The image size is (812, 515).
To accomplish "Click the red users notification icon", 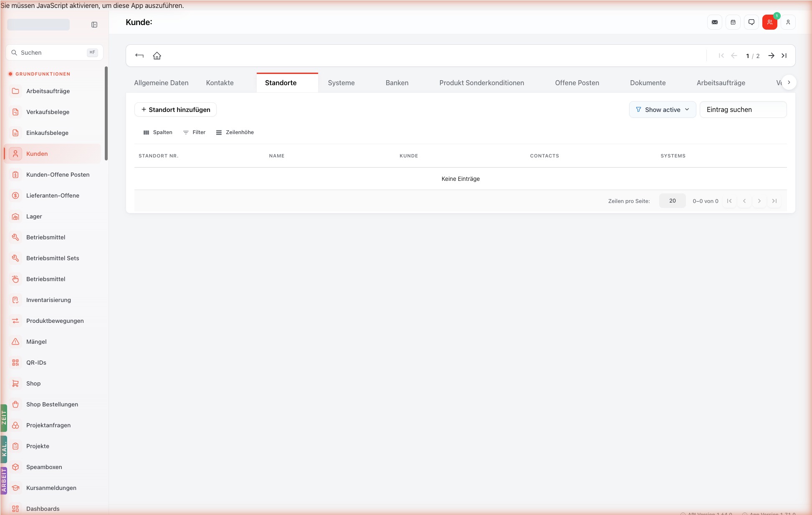I will tap(770, 22).
